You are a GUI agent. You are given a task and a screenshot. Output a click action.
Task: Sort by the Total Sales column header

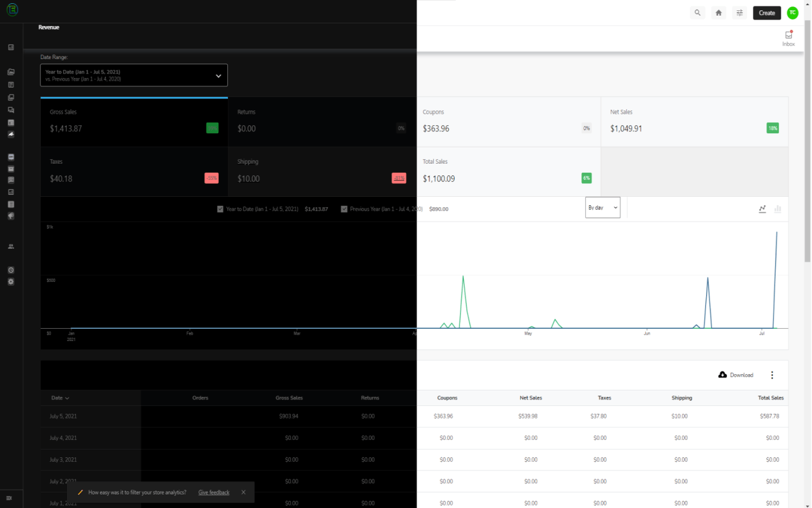[x=771, y=398]
